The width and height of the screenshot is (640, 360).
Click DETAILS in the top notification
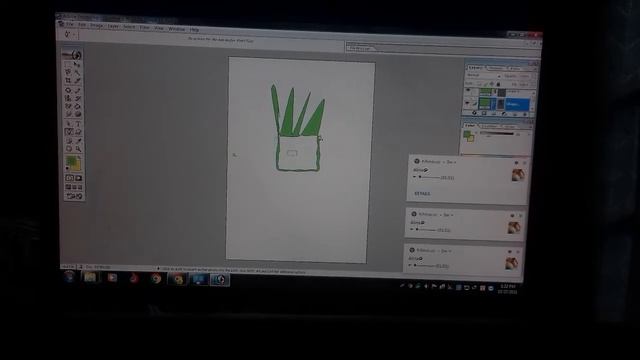(422, 193)
